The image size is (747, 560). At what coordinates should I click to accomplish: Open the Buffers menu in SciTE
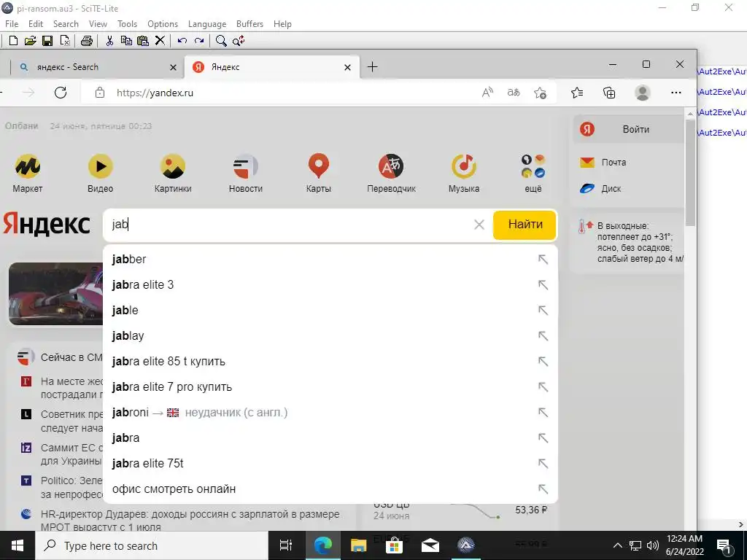(249, 24)
